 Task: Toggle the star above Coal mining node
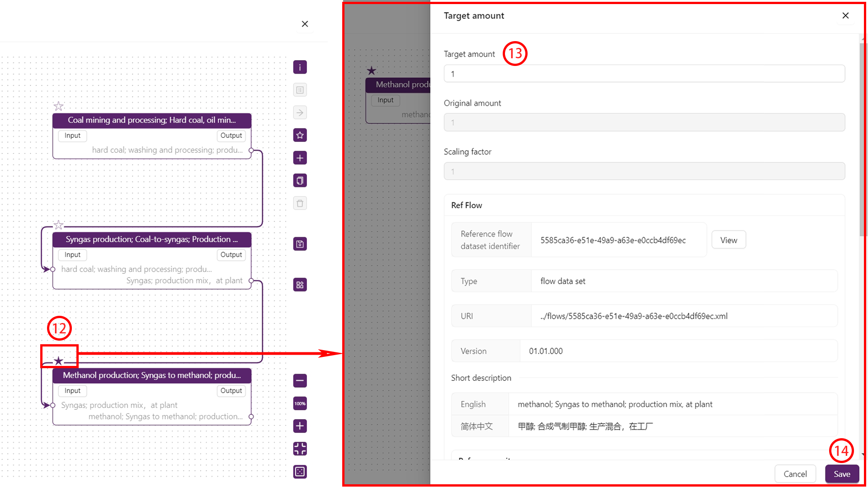coord(58,106)
